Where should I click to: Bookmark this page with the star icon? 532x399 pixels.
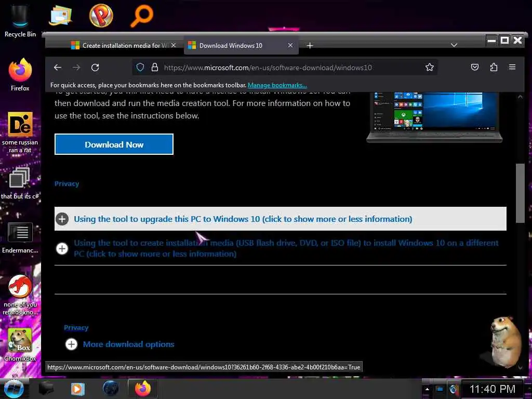(430, 67)
